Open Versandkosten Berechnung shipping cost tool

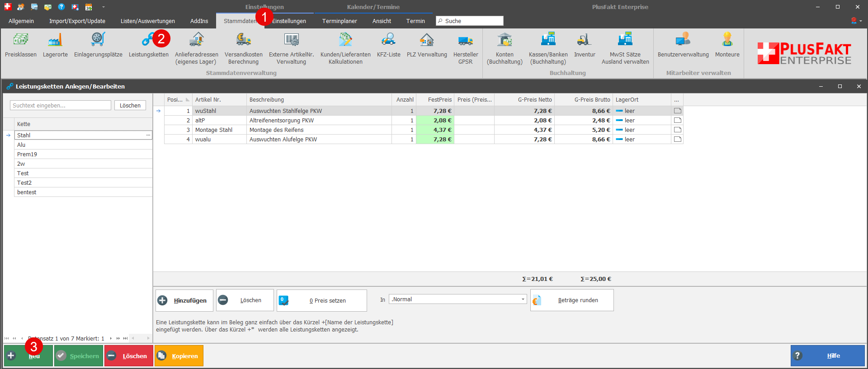tap(243, 48)
